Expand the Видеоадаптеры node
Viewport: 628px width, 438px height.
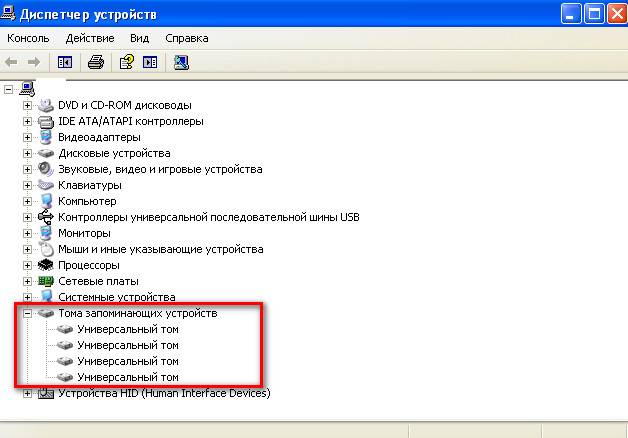(27, 137)
